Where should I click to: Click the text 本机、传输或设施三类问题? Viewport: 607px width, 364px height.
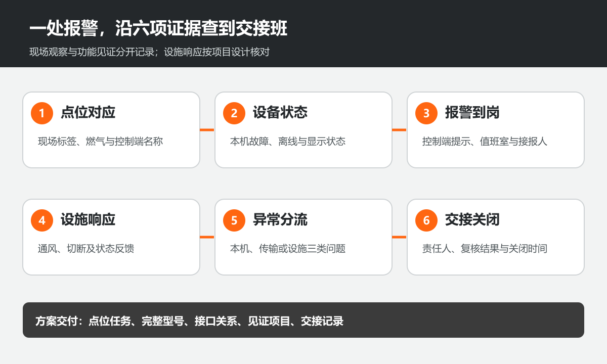pos(288,249)
